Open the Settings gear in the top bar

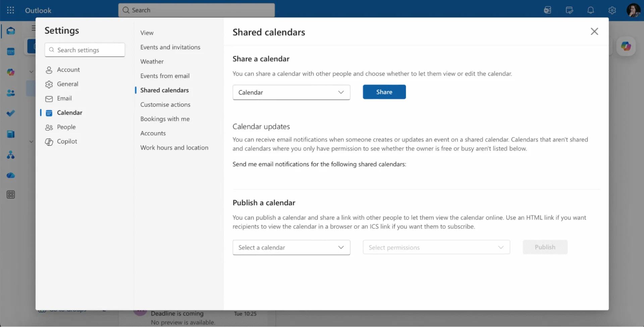(612, 10)
